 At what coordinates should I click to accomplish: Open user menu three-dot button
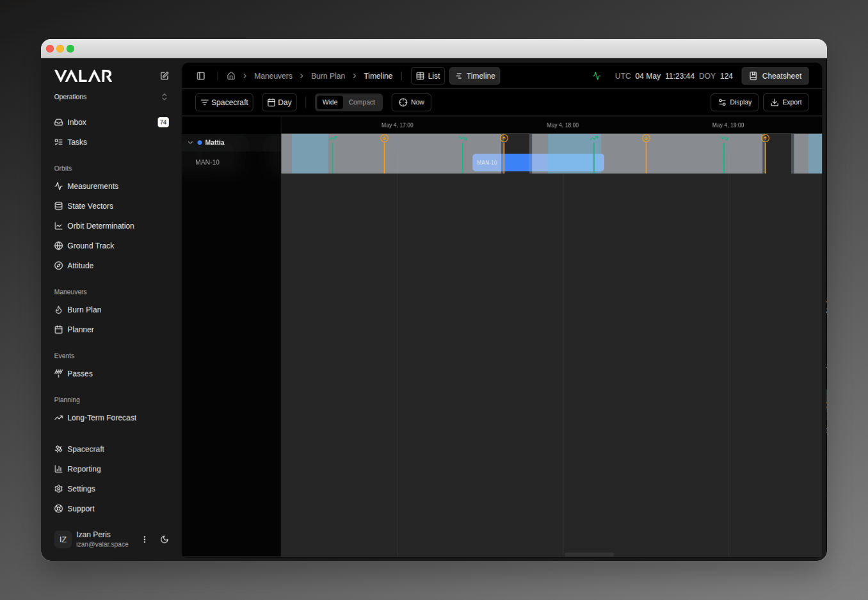[x=145, y=539]
